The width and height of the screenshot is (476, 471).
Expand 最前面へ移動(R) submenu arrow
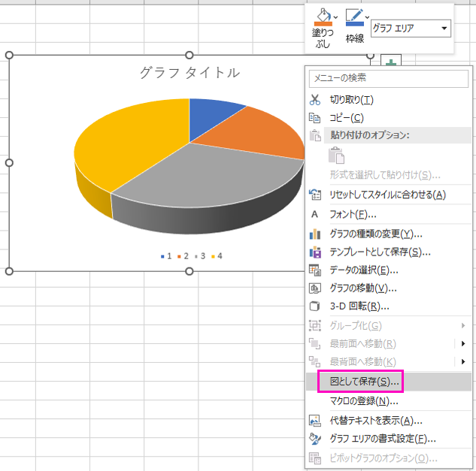pos(463,343)
